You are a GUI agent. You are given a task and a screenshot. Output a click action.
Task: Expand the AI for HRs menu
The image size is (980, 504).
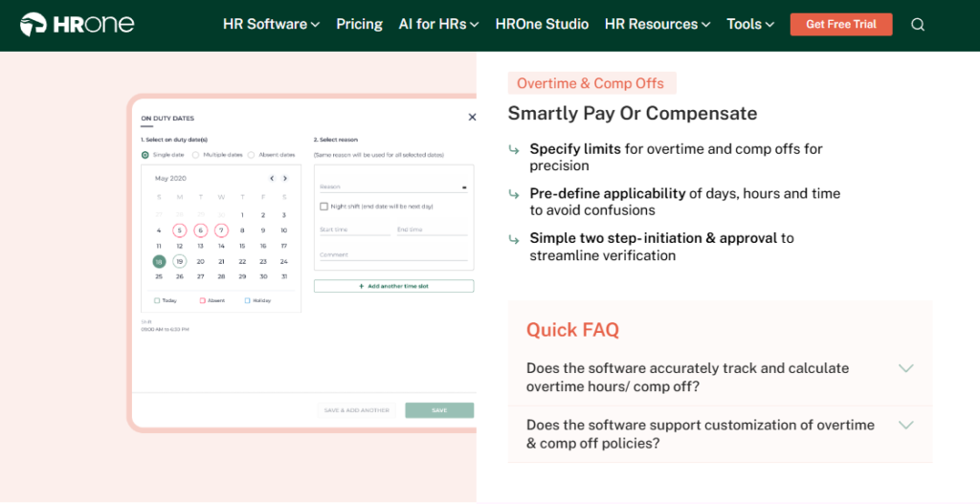pyautogui.click(x=438, y=24)
